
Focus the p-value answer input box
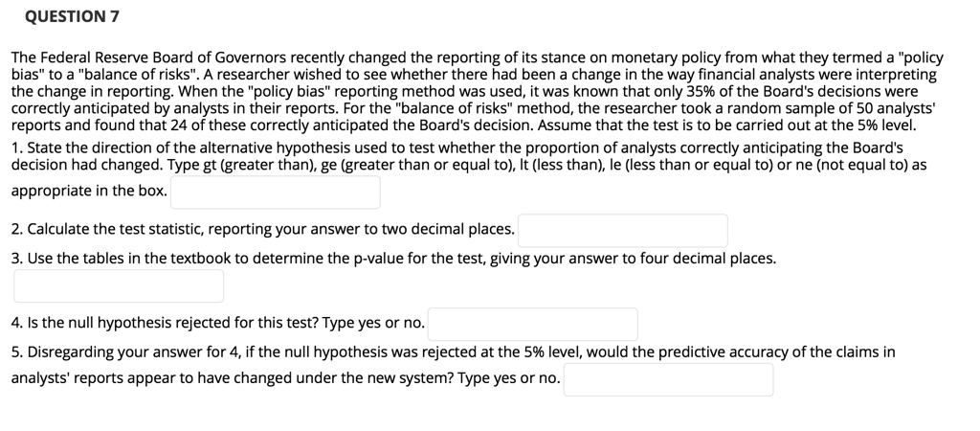point(119,285)
